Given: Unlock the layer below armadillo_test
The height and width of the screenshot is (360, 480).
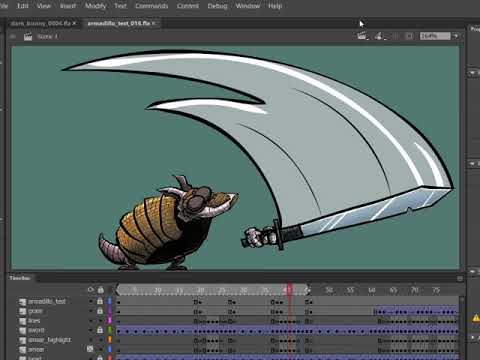Looking at the screenshot, I should click(100, 311).
